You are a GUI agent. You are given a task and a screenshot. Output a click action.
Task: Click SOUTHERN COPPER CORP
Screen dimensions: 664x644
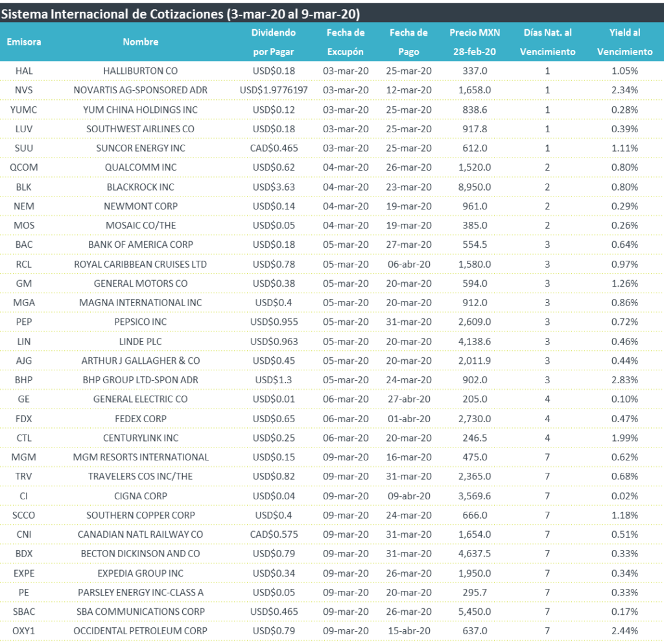[x=141, y=516]
